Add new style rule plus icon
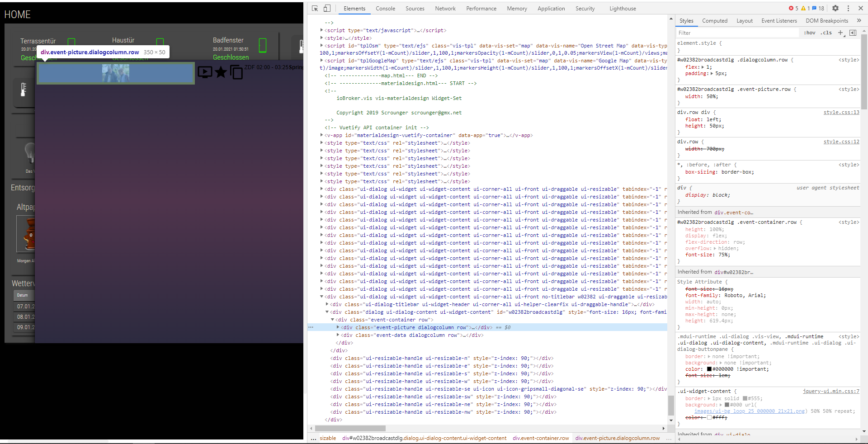Viewport: 868px width, 444px height. 840,33
